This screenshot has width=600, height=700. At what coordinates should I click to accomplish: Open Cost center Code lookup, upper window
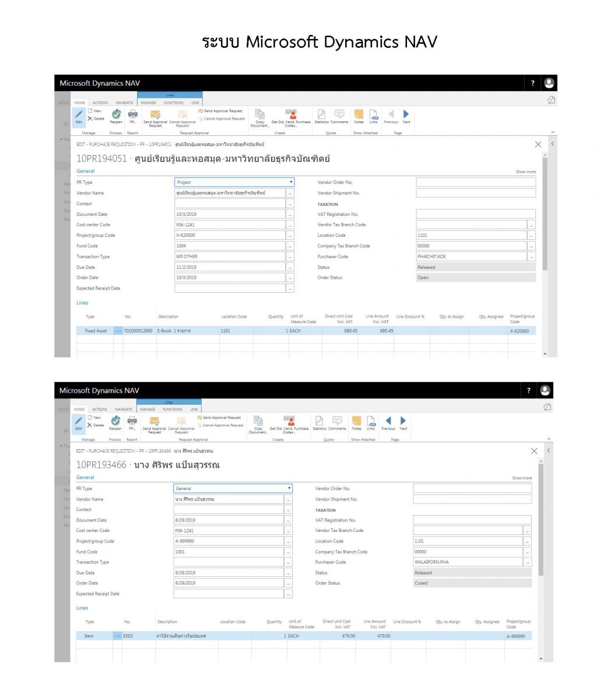pyautogui.click(x=290, y=225)
